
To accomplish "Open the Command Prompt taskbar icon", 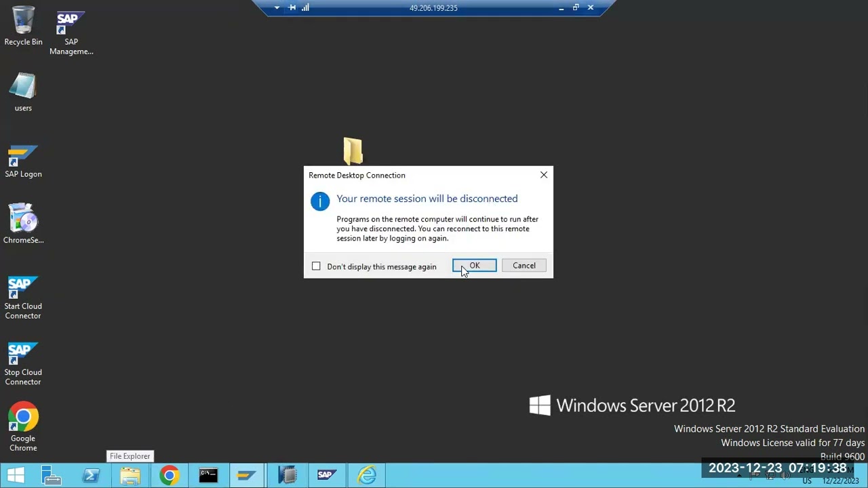I will [208, 475].
